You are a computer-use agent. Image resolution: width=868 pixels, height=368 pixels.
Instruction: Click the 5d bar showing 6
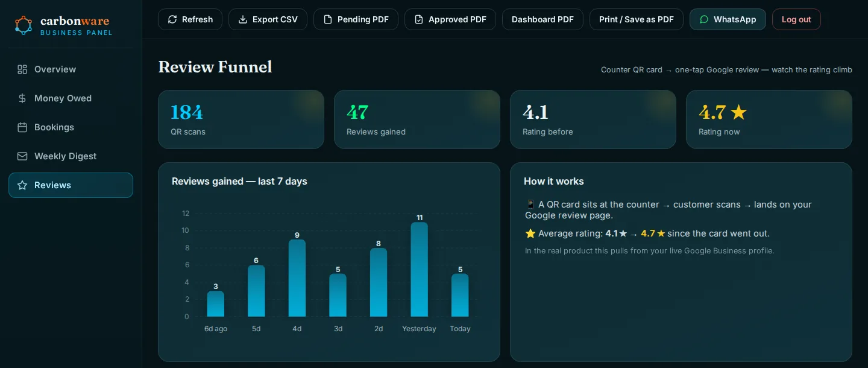pyautogui.click(x=256, y=291)
